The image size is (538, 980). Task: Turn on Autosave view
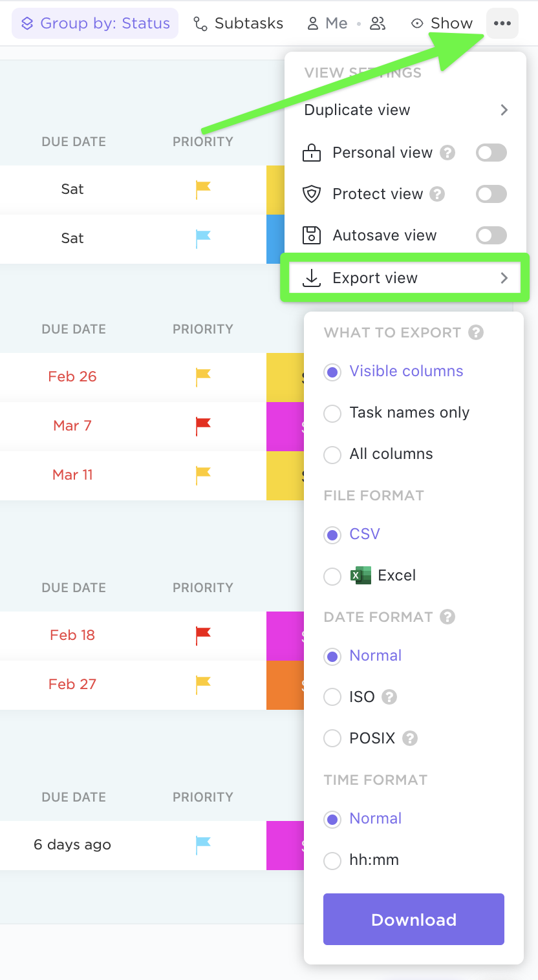491,235
